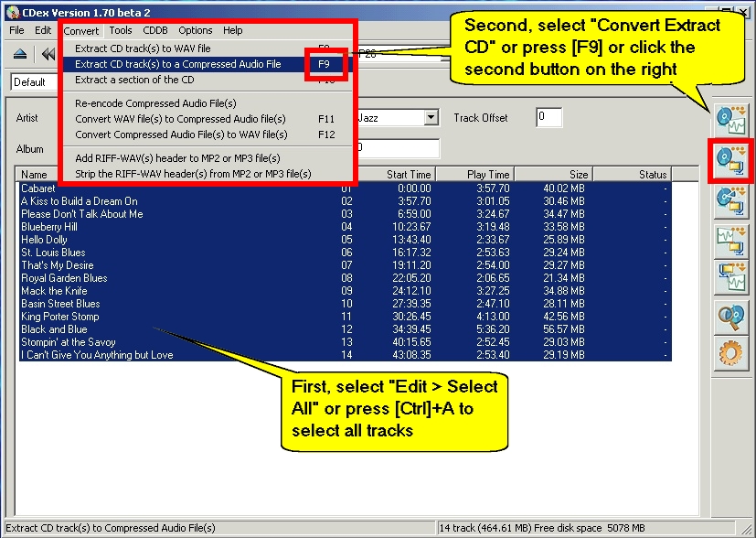
Task: Eject the CD with the eject icon
Action: tap(20, 54)
